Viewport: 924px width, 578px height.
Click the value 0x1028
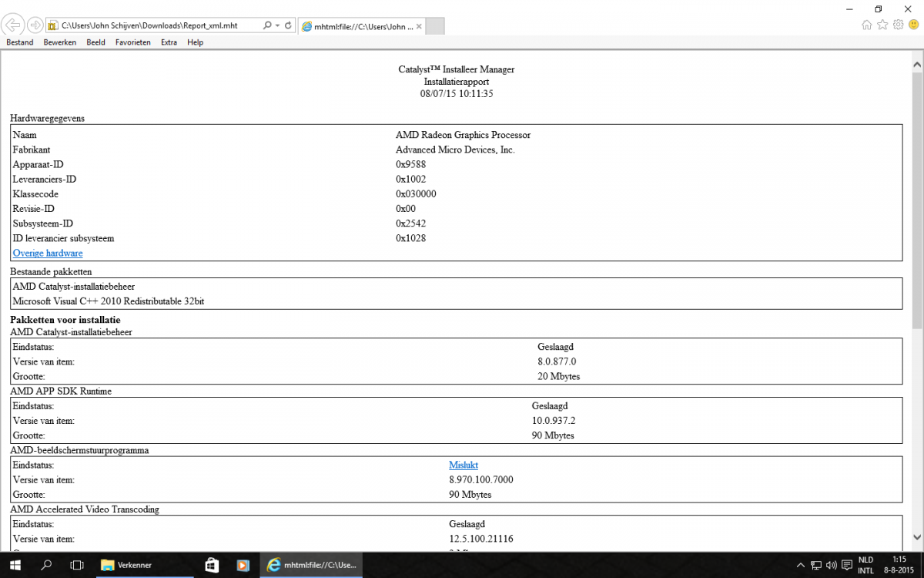(x=411, y=238)
